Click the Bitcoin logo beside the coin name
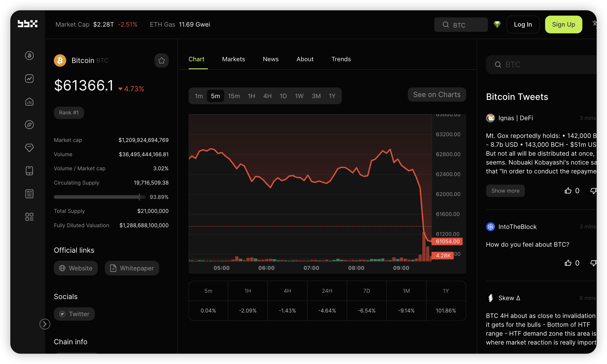607x364 pixels. [60, 60]
